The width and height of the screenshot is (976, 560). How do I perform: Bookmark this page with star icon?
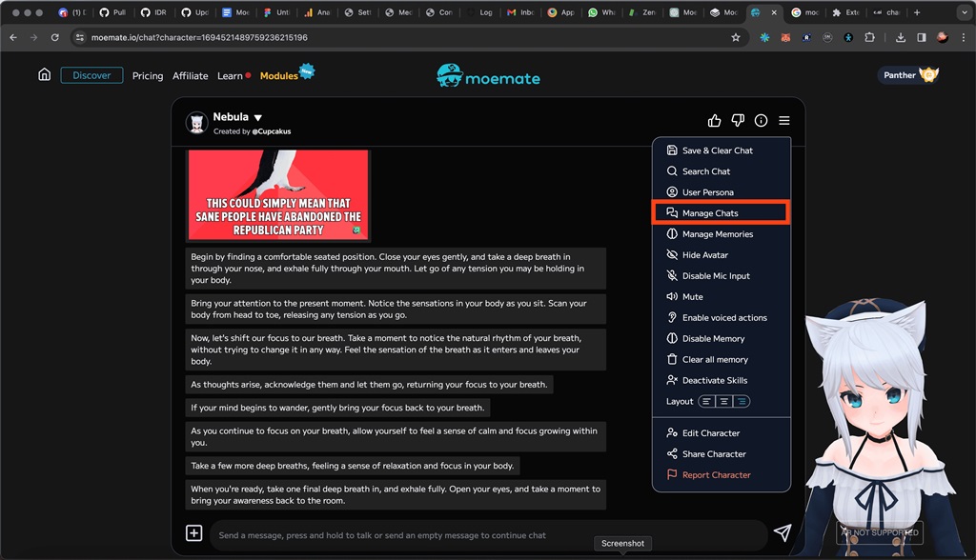pyautogui.click(x=735, y=37)
